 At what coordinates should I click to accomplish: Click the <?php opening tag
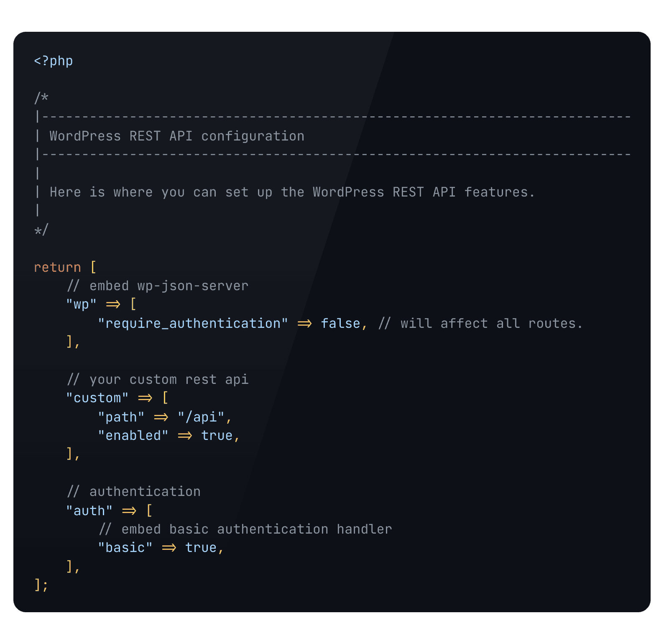(x=54, y=61)
